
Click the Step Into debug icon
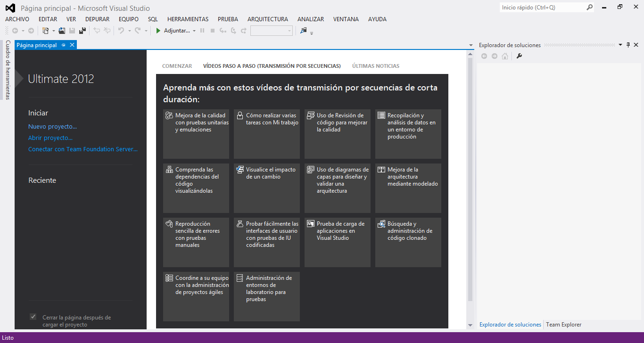point(223,31)
